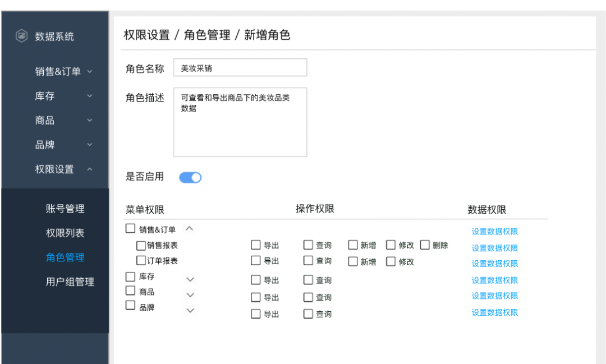Enable 导出 permission for 销售报表
The width and height of the screenshot is (606, 364).
[x=256, y=245]
